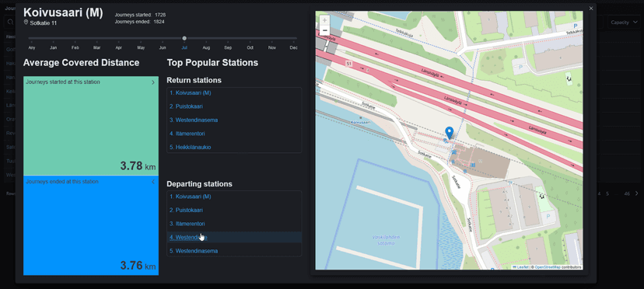644x289 pixels.
Task: Set month slider to Jun
Action: pyautogui.click(x=163, y=47)
